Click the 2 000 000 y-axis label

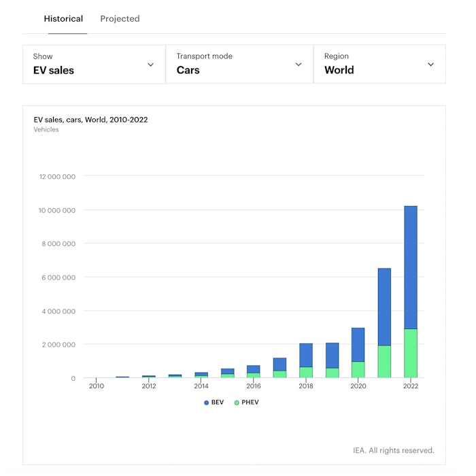[x=58, y=345]
